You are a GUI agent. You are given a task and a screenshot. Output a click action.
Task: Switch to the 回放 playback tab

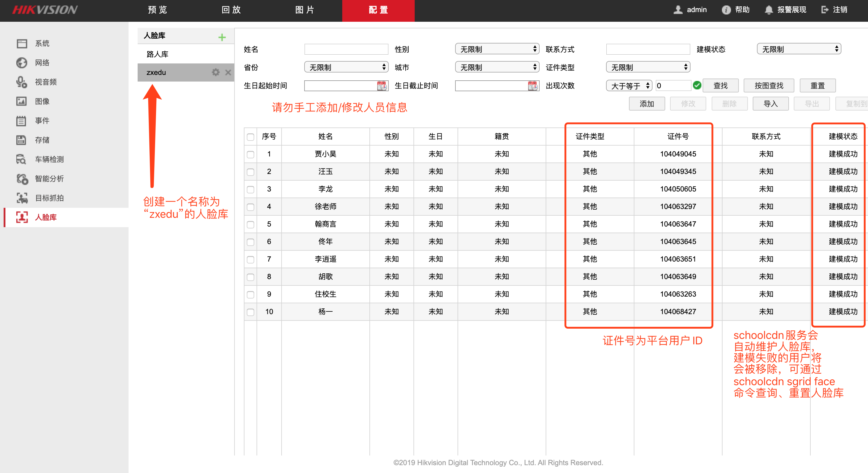pos(231,10)
